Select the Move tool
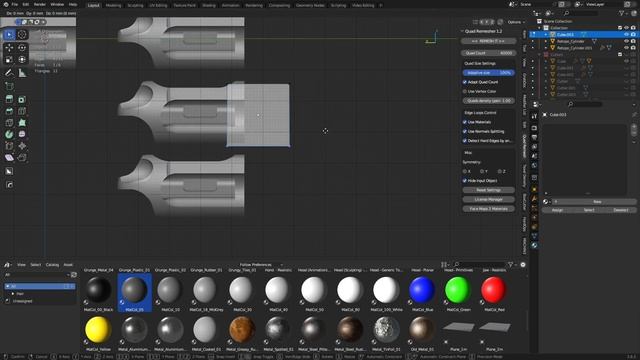The image size is (640, 360). click(x=9, y=48)
